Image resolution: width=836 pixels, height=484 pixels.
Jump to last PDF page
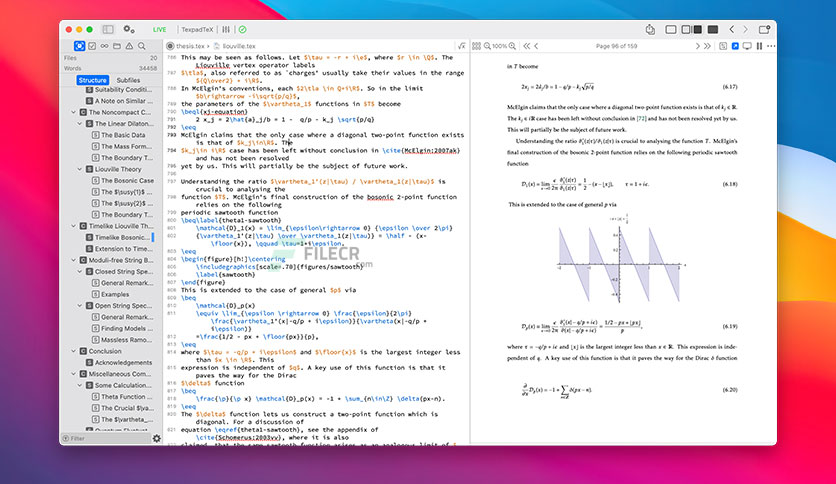(708, 46)
